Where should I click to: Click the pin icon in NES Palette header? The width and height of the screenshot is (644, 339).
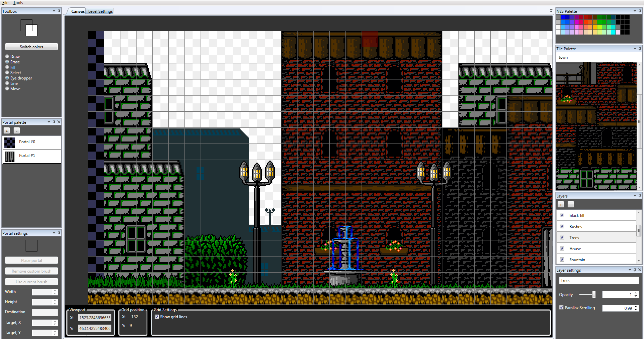pyautogui.click(x=640, y=11)
